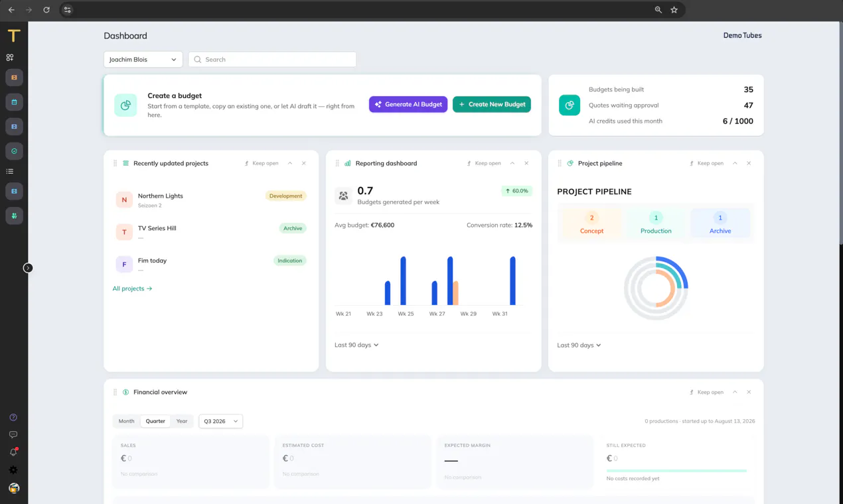Screen dimensions: 843x504
Task: Open the apps grid icon in sidebar
Action: coord(10,58)
